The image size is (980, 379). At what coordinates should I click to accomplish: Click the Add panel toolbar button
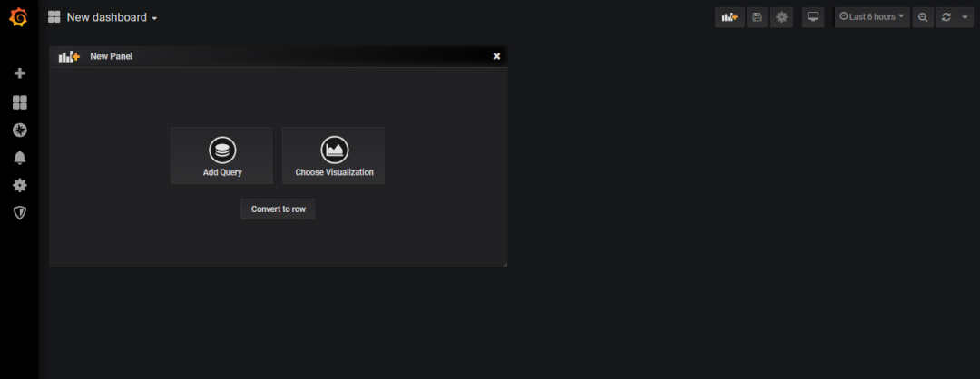click(730, 17)
